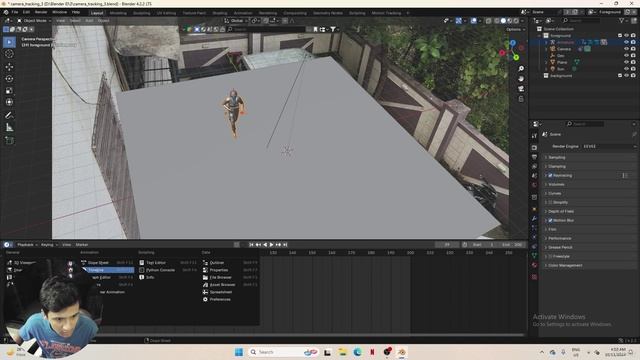Image resolution: width=640 pixels, height=360 pixels.
Task: Expand the Depth of Field panel
Action: click(590, 211)
